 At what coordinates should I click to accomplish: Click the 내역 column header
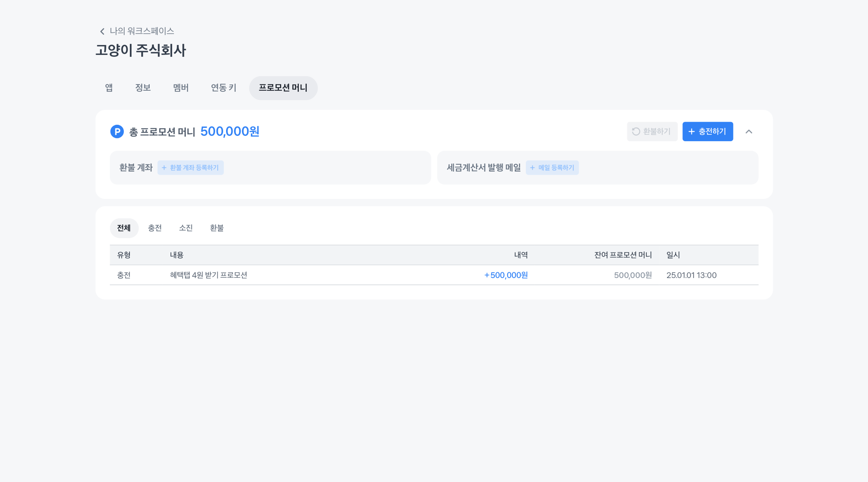pos(521,255)
